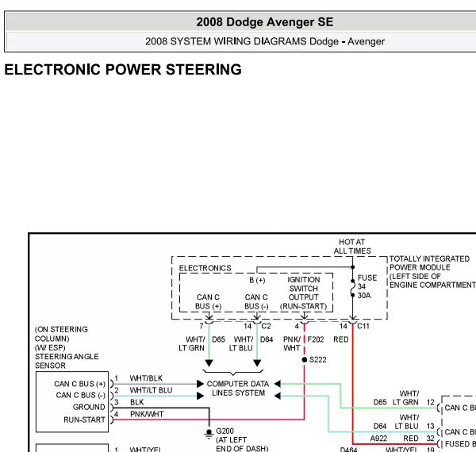Click 'COMPUTER DATA LINES SYSTEM' label

(x=238, y=389)
